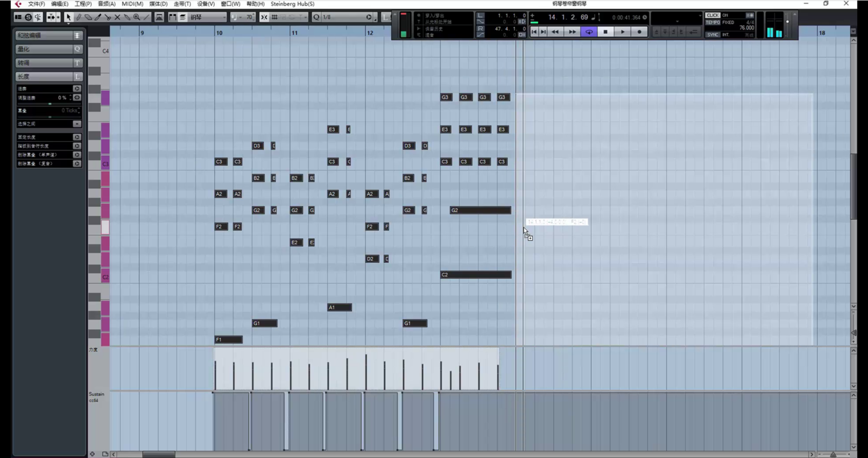The image size is (868, 458).
Task: Toggle the Snap on/off button
Action: pyautogui.click(x=264, y=17)
